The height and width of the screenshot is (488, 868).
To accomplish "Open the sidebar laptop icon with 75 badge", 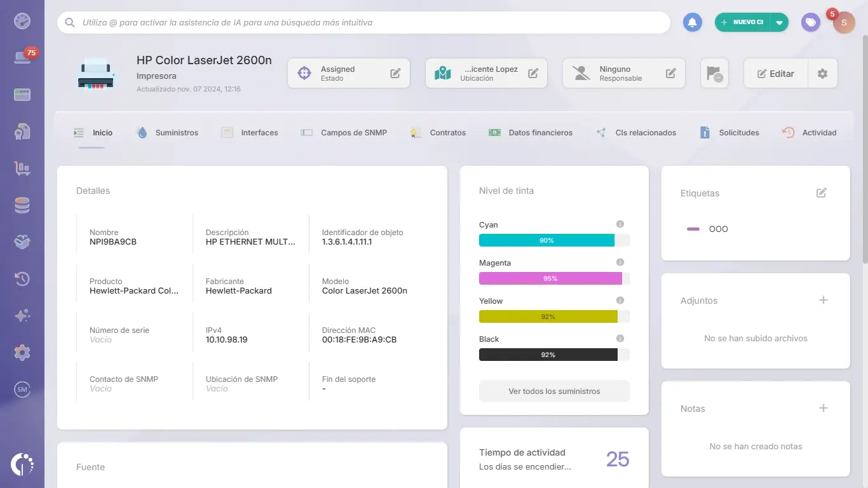I will point(22,58).
